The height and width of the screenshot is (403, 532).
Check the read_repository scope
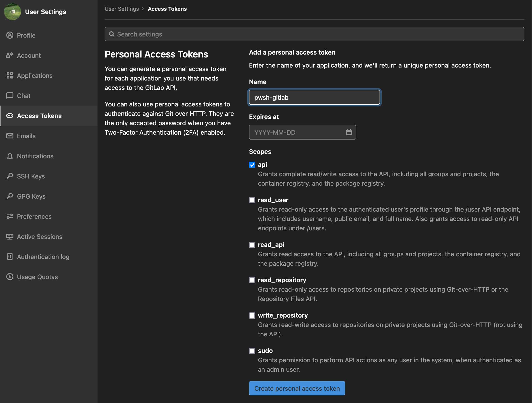252,280
